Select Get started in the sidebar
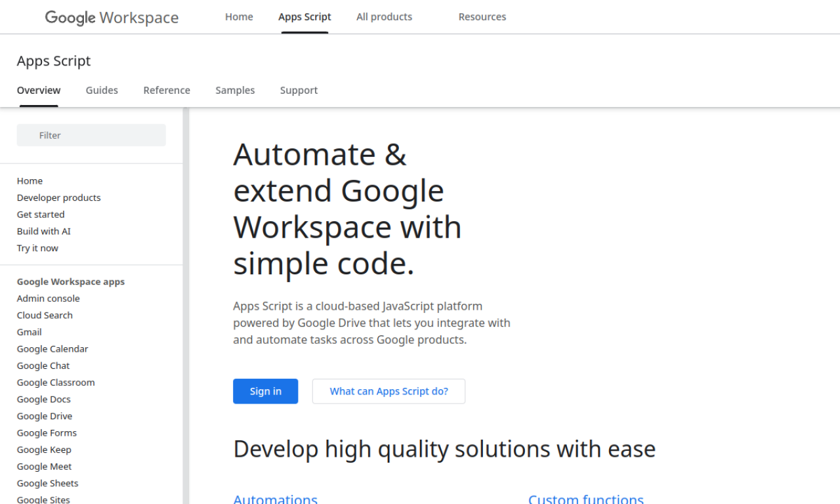840x504 pixels. tap(41, 214)
